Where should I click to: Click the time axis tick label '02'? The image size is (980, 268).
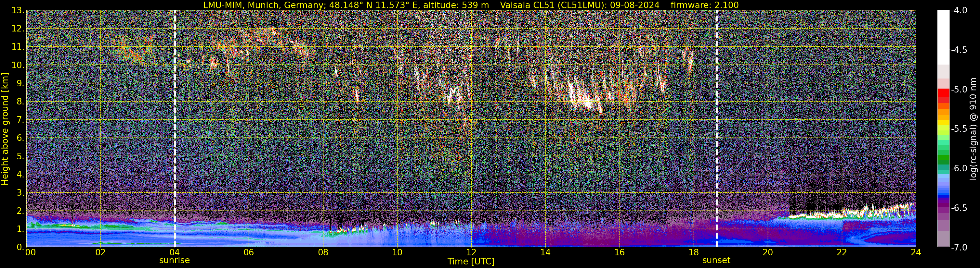[100, 252]
